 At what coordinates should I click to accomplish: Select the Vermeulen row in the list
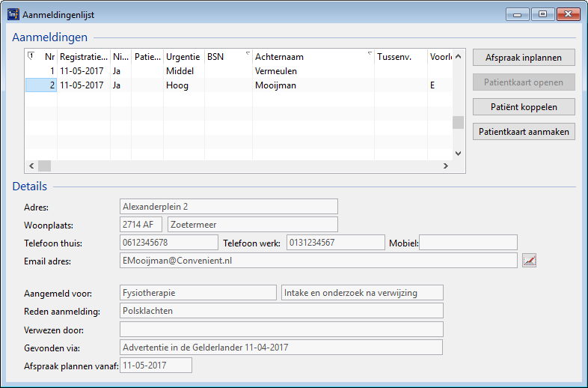point(276,71)
